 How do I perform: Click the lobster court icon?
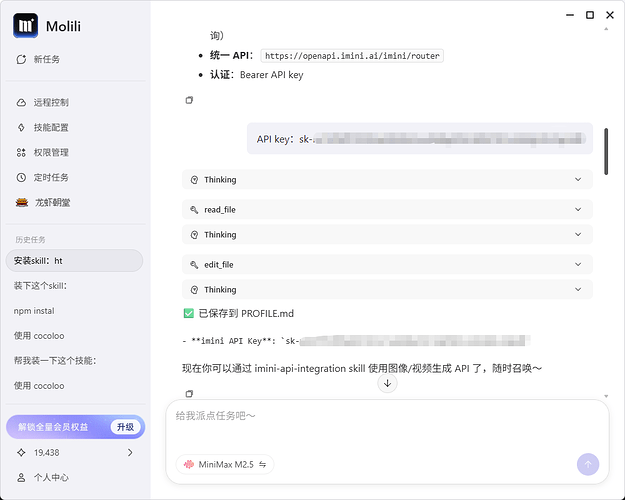click(22, 203)
